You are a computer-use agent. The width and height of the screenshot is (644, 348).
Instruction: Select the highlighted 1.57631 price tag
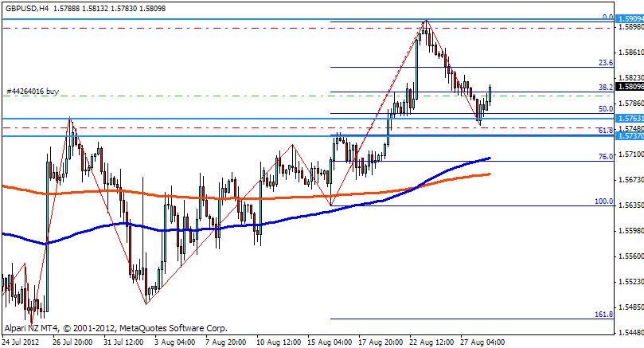click(630, 119)
